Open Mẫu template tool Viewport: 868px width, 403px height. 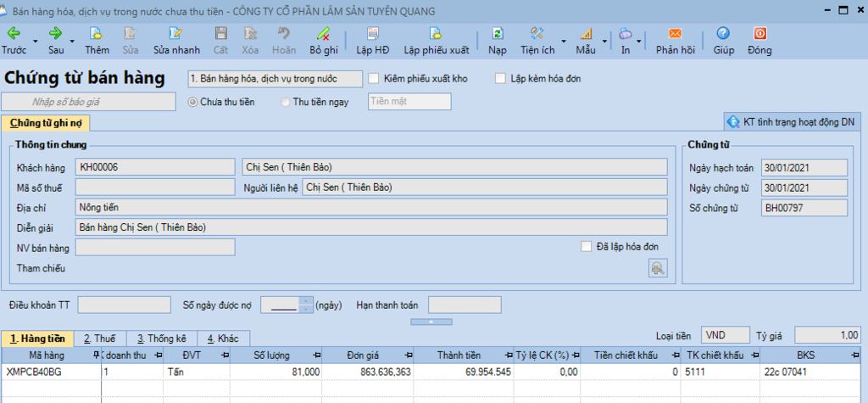(x=586, y=41)
